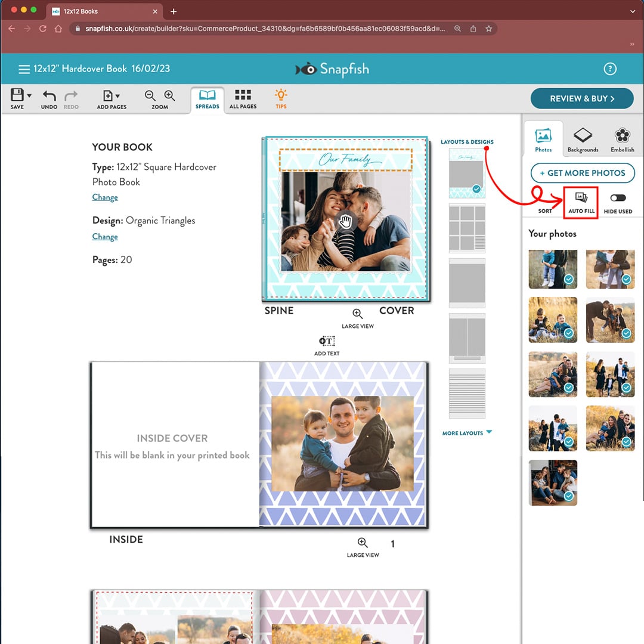Toggle selection on top-left photo thumbnail
The width and height of the screenshot is (644, 644).
pos(553,270)
